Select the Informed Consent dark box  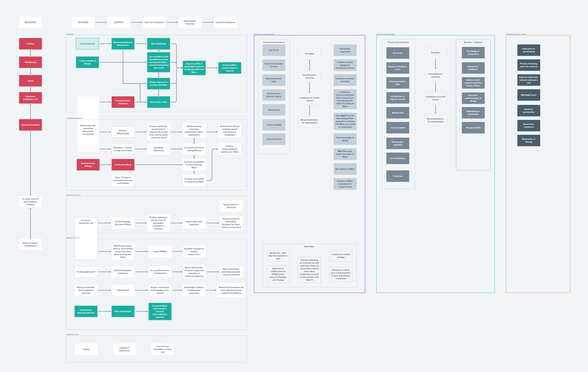tap(529, 95)
